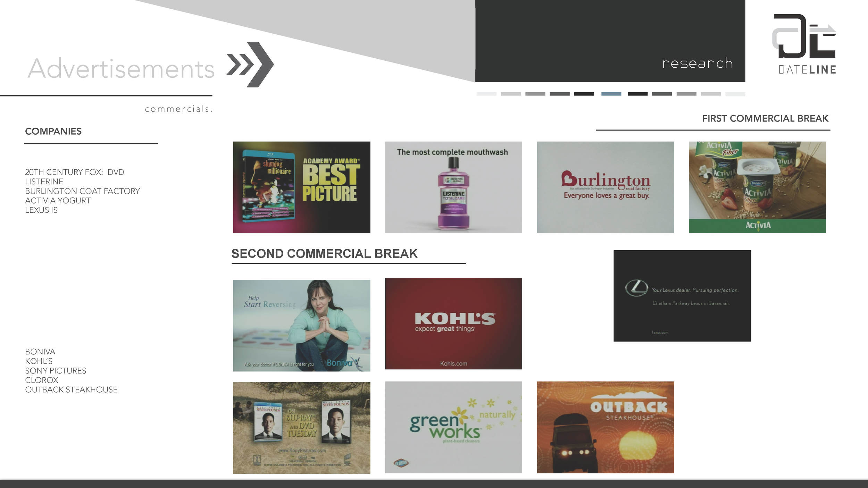Screen dimensions: 868x488
Task: Click the last light gray progress segment
Action: [735, 94]
